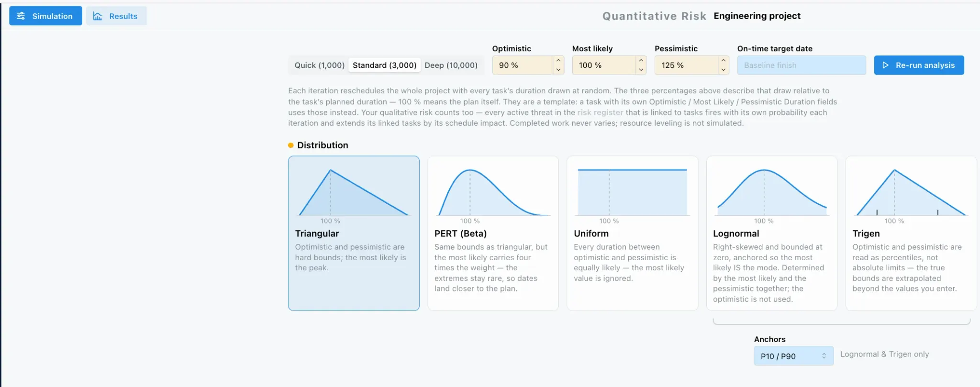
Task: Choose the Trigen distribution card
Action: pyautogui.click(x=911, y=233)
